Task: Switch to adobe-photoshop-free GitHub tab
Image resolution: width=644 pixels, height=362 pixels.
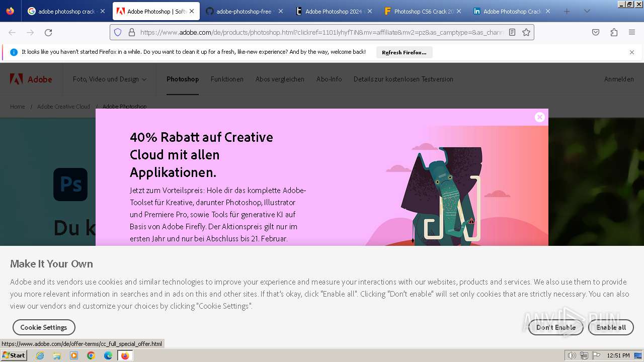Action: coord(244,11)
